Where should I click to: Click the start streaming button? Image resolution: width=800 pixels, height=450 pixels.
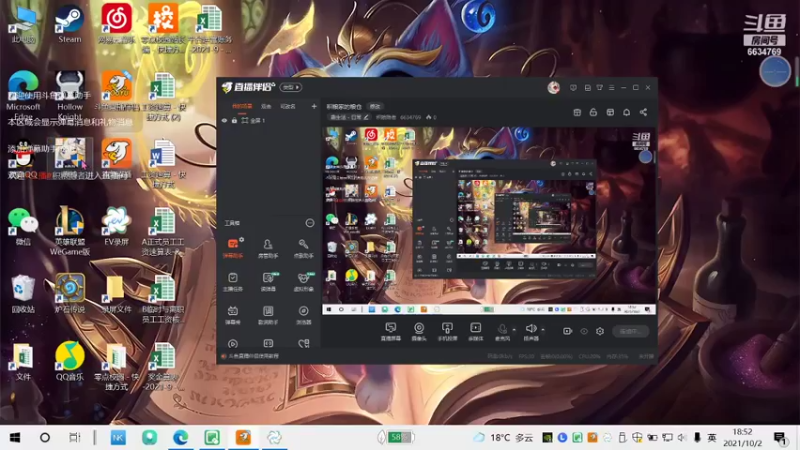click(631, 331)
